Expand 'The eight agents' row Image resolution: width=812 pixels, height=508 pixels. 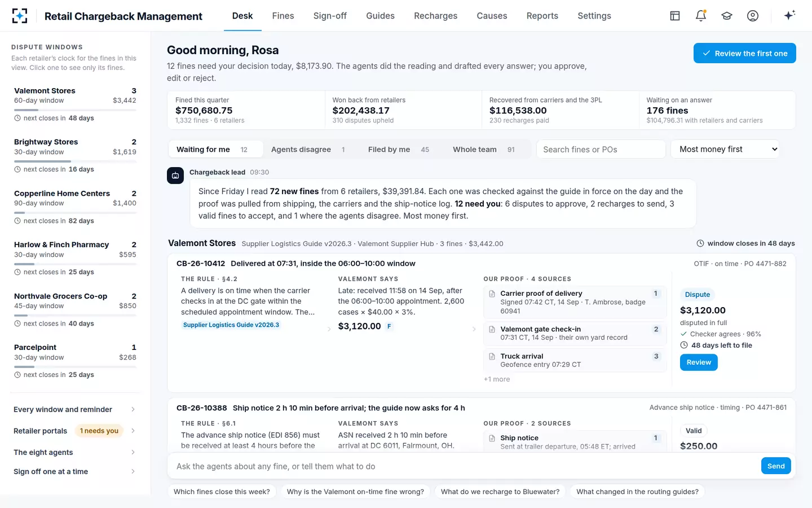74,452
